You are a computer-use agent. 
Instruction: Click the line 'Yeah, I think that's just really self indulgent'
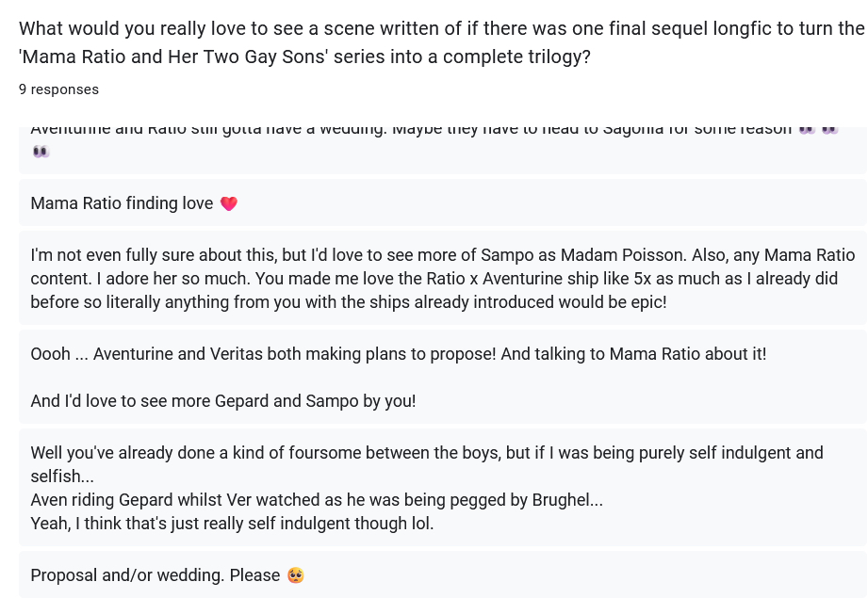[x=232, y=524]
